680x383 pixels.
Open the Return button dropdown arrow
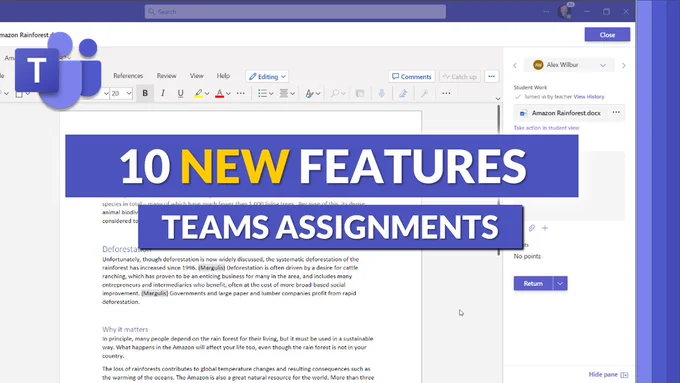click(x=560, y=283)
